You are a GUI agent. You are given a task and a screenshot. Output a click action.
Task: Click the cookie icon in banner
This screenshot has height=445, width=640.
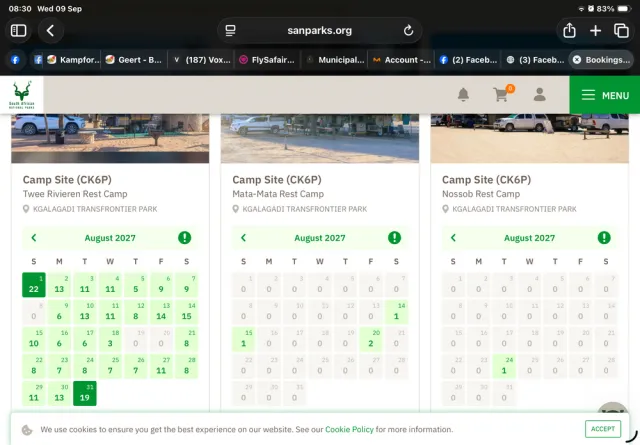tap(27, 429)
